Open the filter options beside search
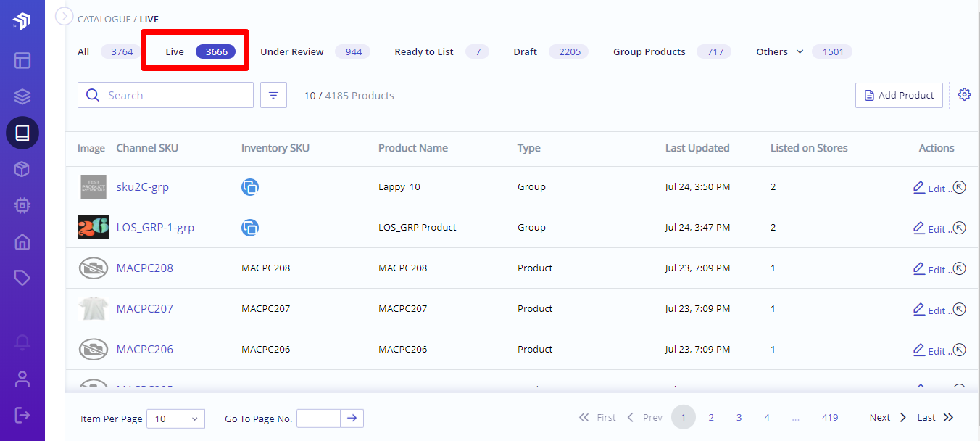Screen dimensions: 980x441 (273, 95)
